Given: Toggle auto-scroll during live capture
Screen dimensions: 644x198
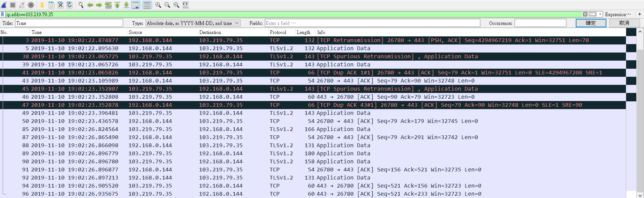Looking at the screenshot, I should (x=136, y=5).
